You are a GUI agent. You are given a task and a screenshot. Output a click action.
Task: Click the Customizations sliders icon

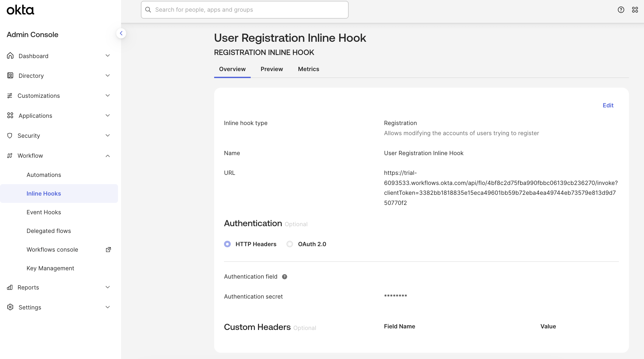[x=10, y=96]
